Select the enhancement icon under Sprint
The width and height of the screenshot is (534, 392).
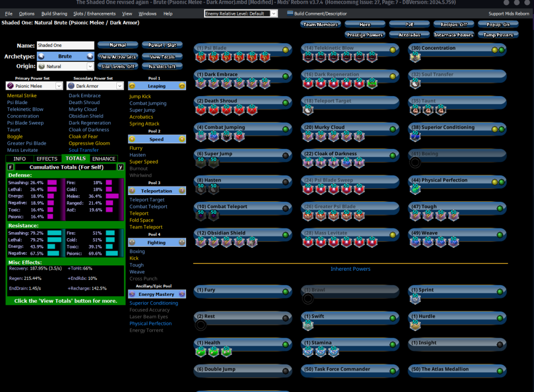[x=415, y=300]
